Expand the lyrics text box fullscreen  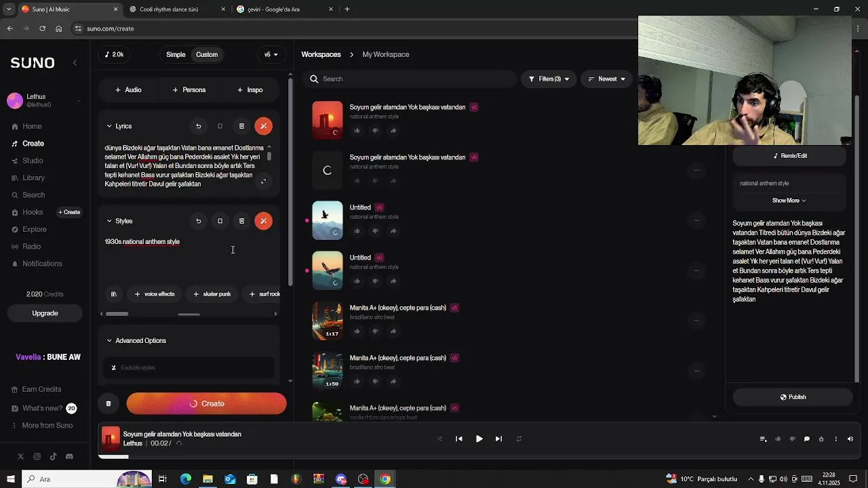[x=264, y=181]
